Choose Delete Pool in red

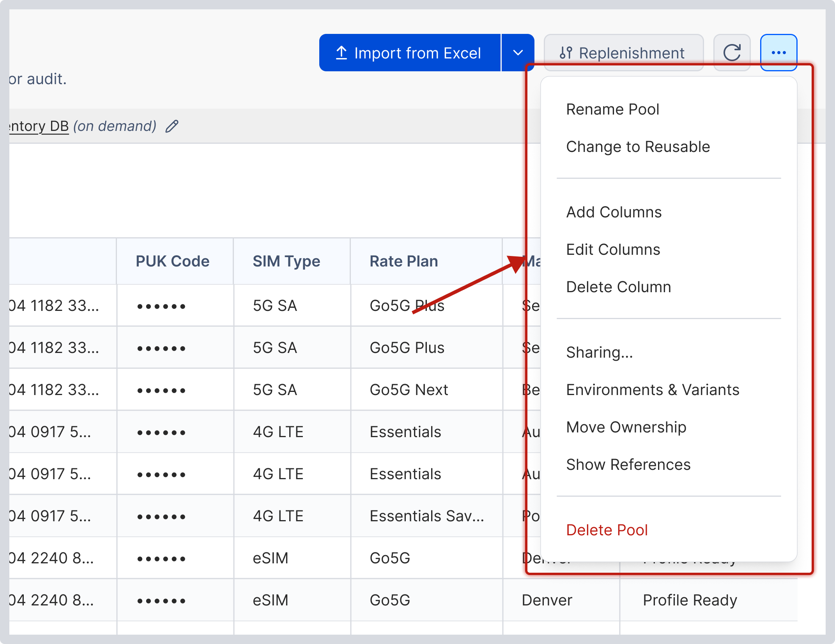pos(669,530)
